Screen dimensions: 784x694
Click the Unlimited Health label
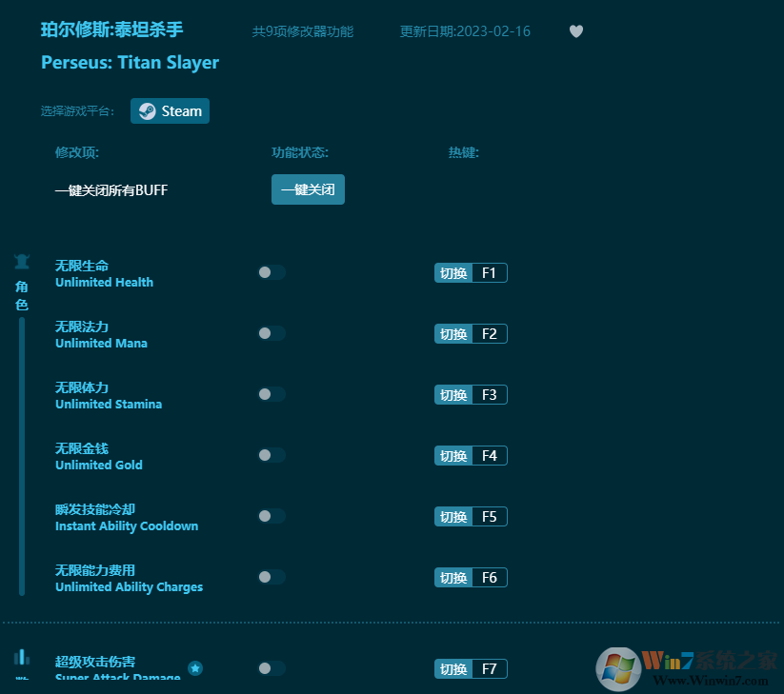coord(104,283)
